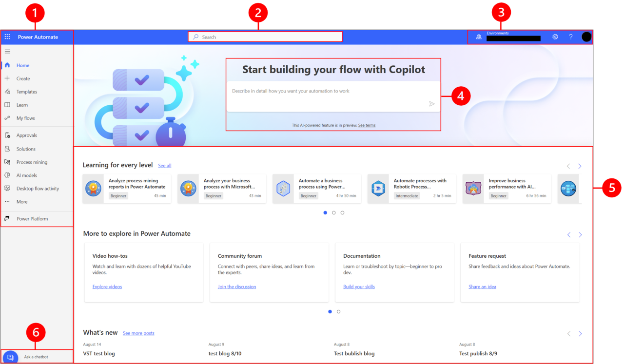Expand the More item in the sidebar
The width and height of the screenshot is (624, 364).
21,201
